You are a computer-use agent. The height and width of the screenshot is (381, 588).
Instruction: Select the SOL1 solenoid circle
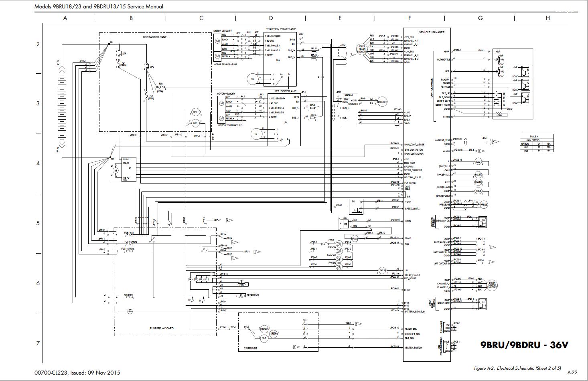tap(382, 270)
